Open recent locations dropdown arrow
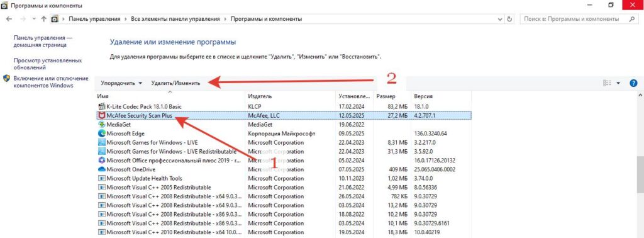The width and height of the screenshot is (644, 238). click(34, 19)
